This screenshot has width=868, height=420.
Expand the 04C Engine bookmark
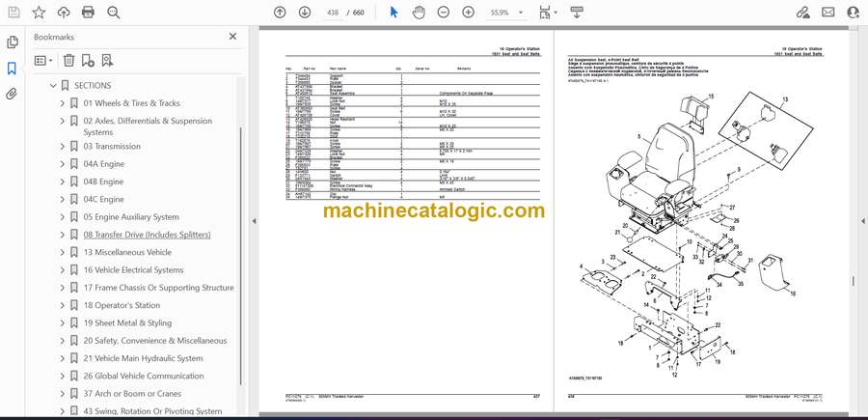click(x=63, y=200)
